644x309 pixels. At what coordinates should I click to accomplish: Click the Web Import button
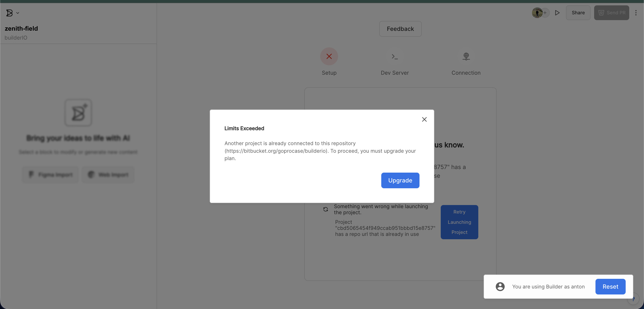(108, 174)
